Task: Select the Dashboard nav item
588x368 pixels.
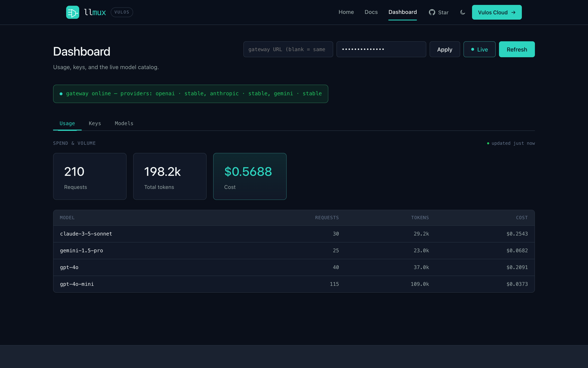Action: coord(402,12)
